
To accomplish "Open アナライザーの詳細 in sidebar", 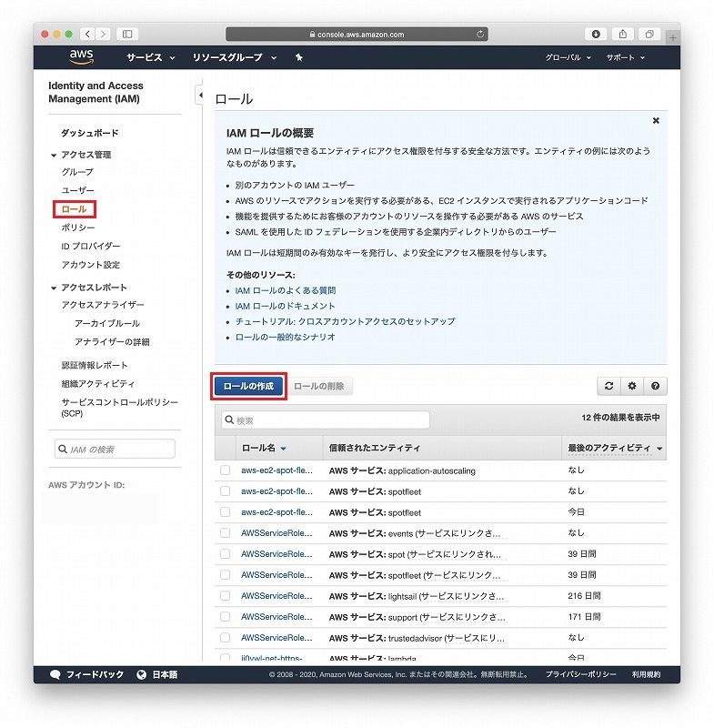I will 112,342.
